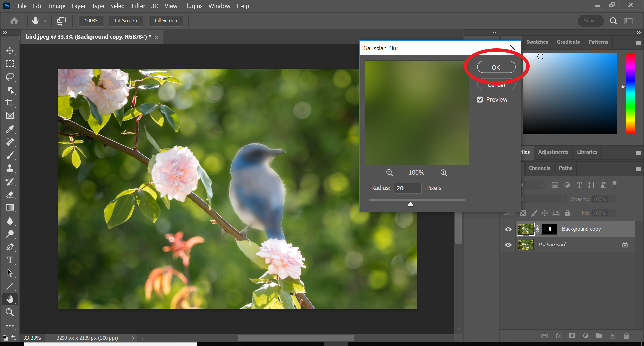The image size is (644, 346).
Task: Pick the Clone Stamp tool
Action: pyautogui.click(x=10, y=168)
